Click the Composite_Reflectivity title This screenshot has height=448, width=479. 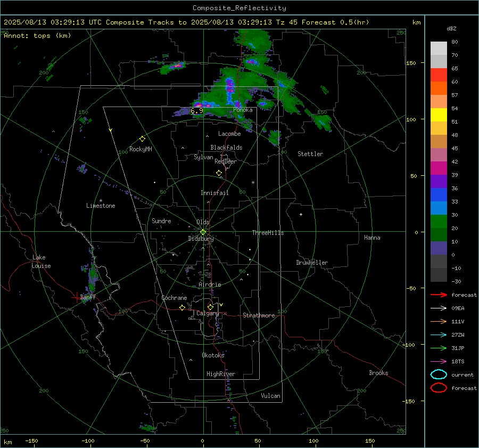click(240, 8)
